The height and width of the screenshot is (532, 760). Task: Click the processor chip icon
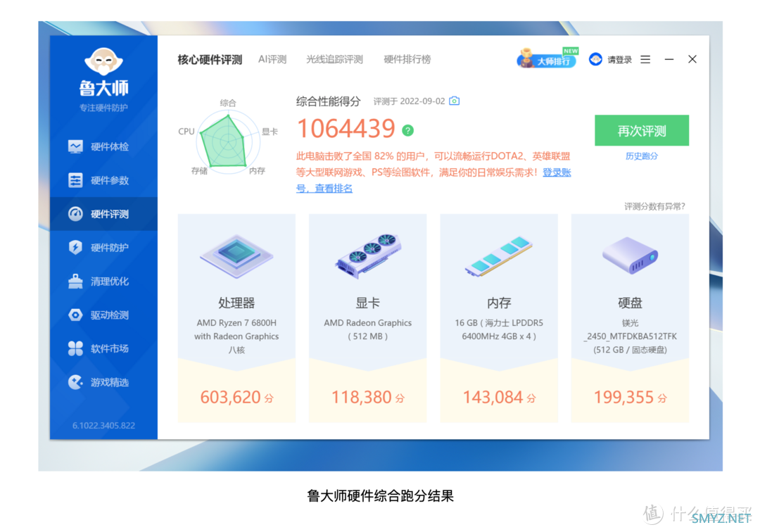(x=236, y=257)
